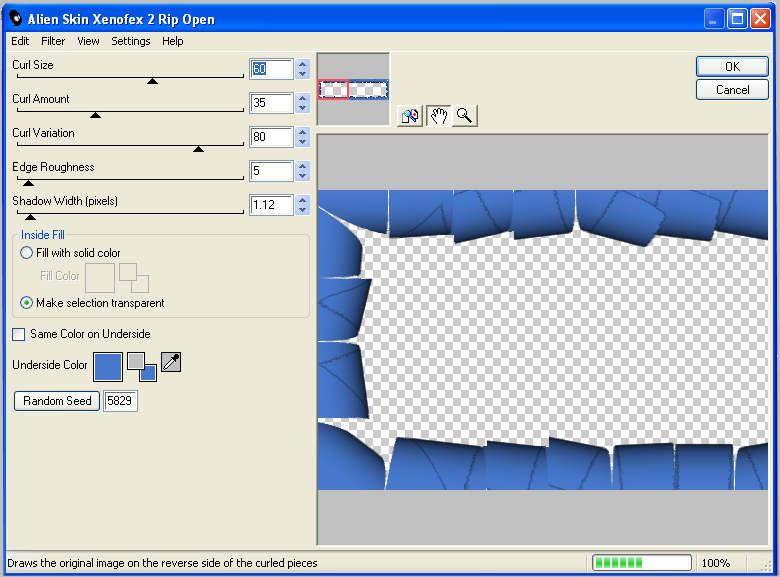
Task: Click the Edge Roughness value field
Action: pos(271,171)
